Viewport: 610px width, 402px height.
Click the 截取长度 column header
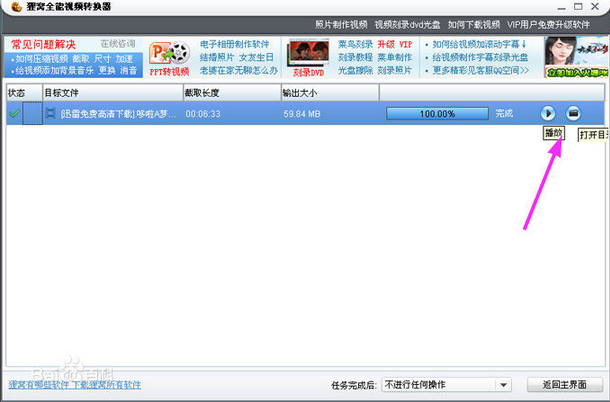point(232,93)
